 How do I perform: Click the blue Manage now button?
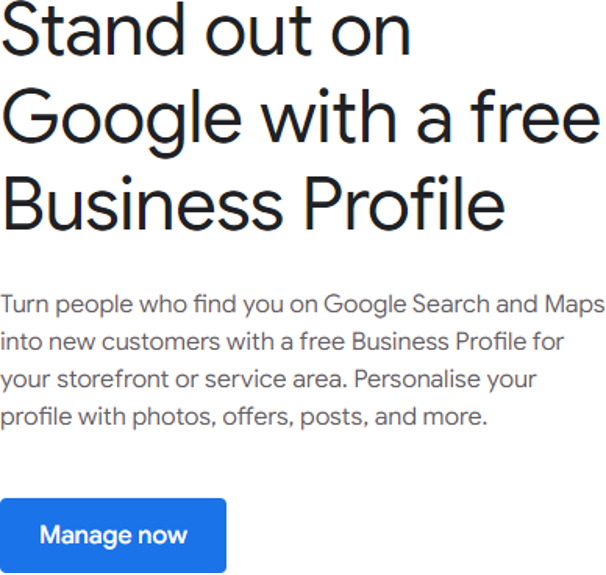(113, 535)
